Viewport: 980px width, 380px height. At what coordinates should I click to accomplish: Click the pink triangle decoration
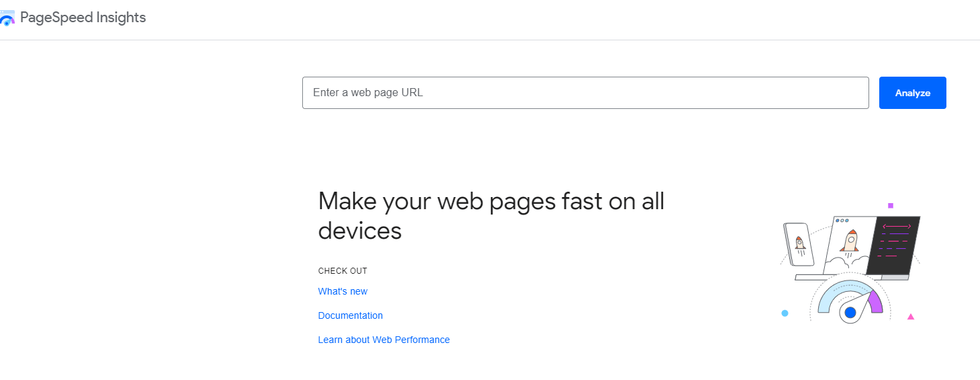click(x=911, y=316)
